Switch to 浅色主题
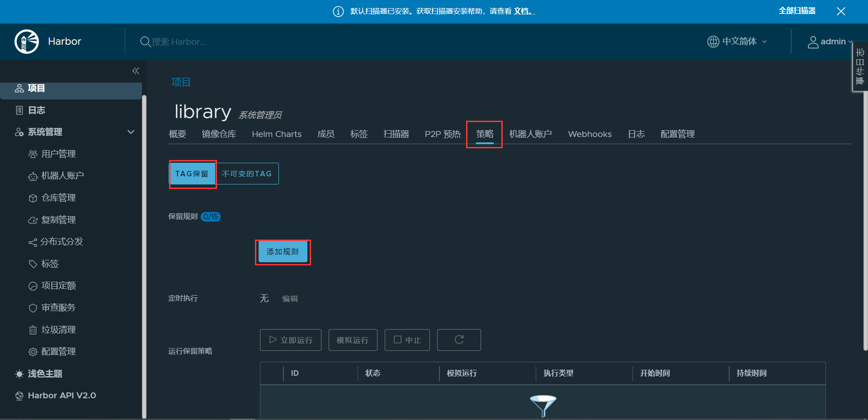This screenshot has width=868, height=420. pos(45,374)
